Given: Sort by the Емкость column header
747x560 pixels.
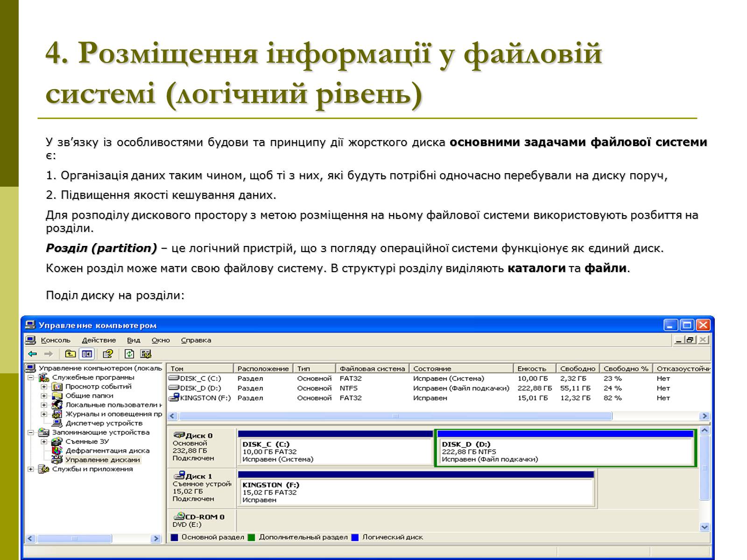Looking at the screenshot, I should click(535, 369).
